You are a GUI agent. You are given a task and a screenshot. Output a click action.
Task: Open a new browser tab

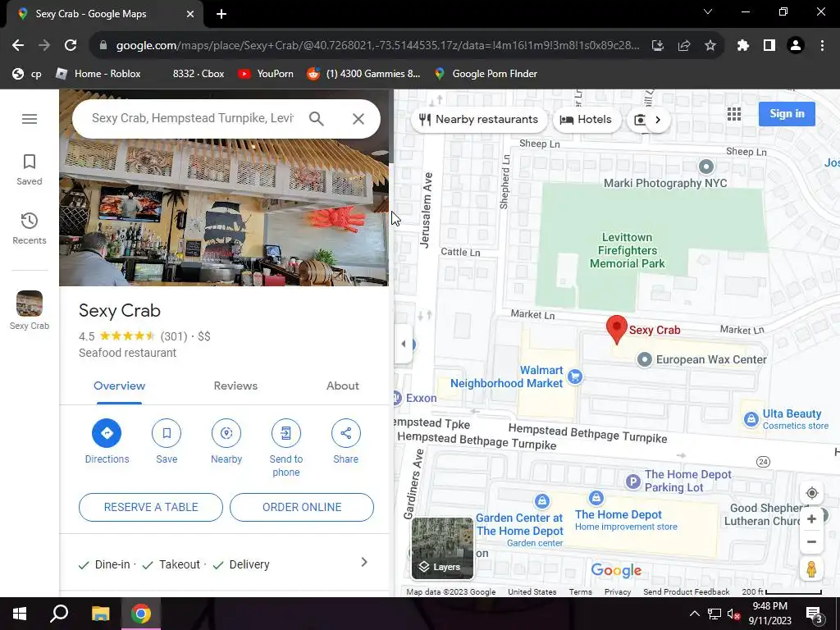[x=221, y=14]
